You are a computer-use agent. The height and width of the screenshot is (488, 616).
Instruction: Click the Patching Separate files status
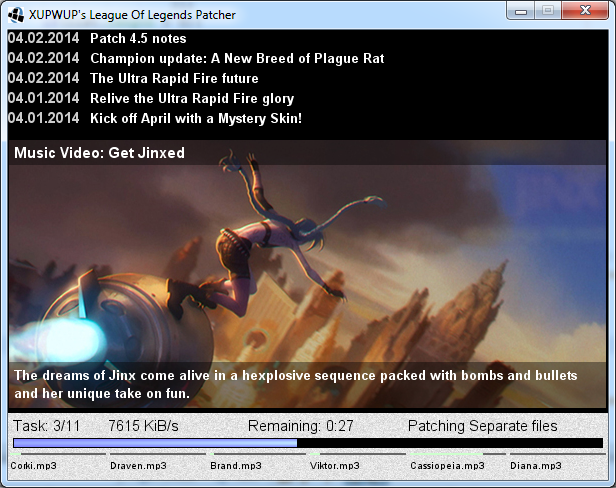click(x=482, y=426)
